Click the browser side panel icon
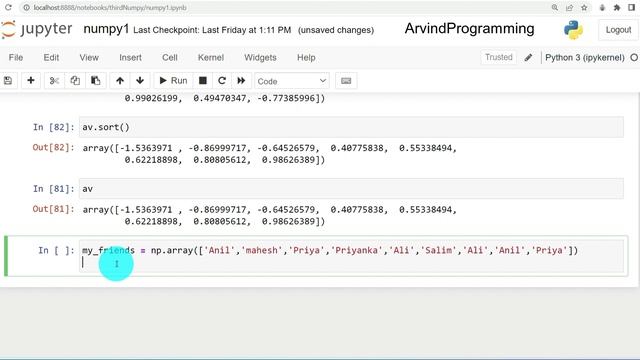The image size is (640, 360). [631, 7]
